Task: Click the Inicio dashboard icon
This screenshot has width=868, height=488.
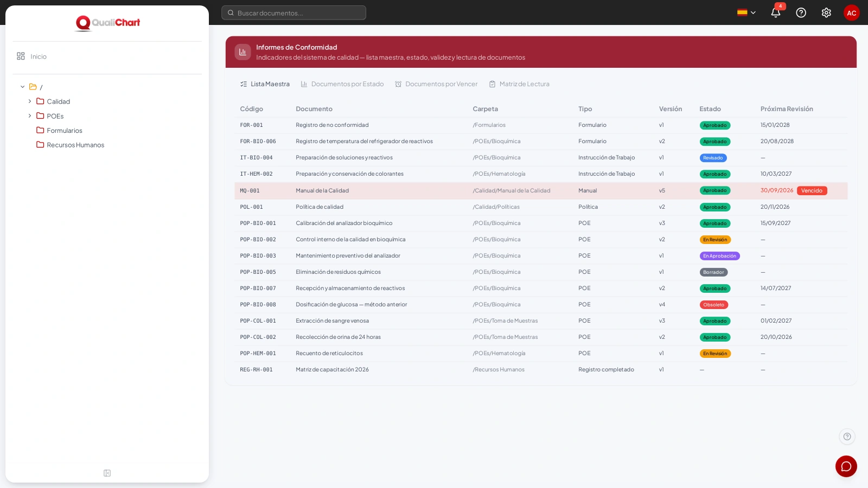Action: (21, 56)
